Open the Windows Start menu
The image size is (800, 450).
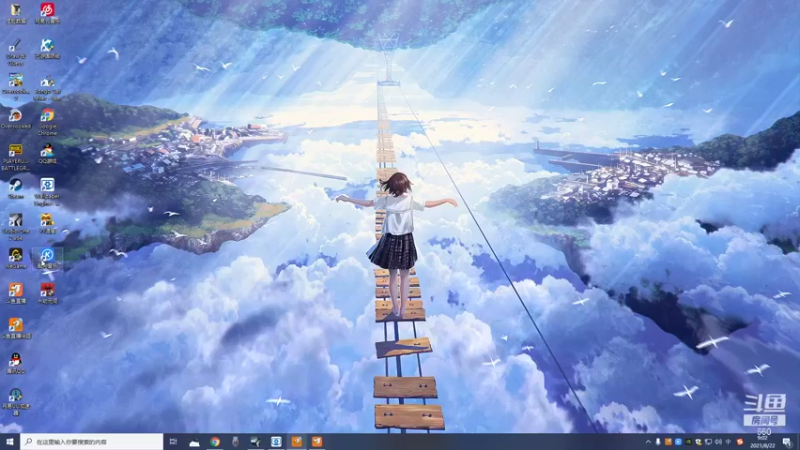tap(10, 442)
